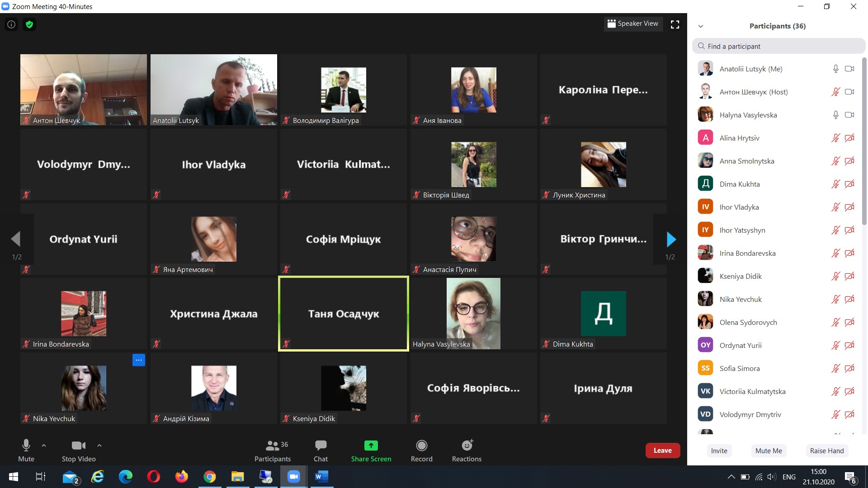Click Антон Шевчук muted mic icon in list
Image resolution: width=868 pixels, height=488 pixels.
[836, 92]
